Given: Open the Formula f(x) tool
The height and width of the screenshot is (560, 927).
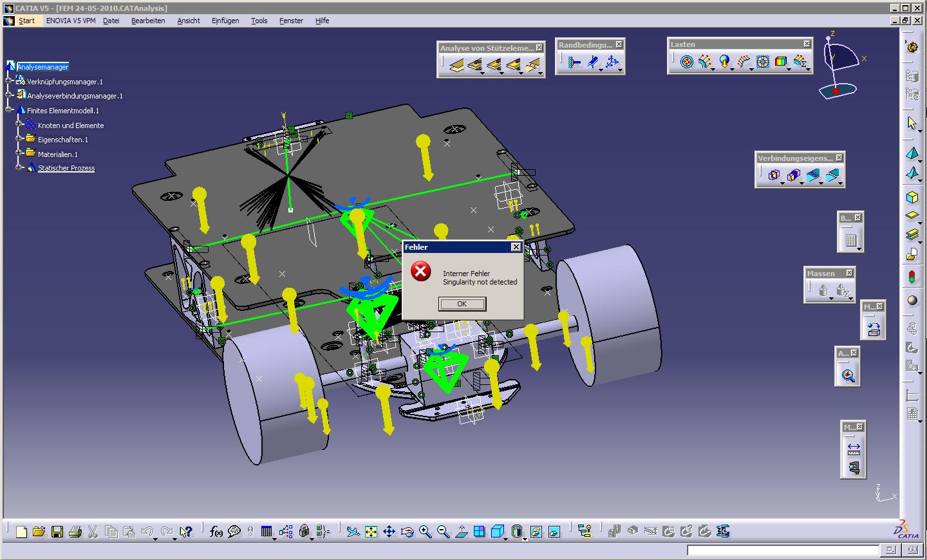Looking at the screenshot, I should [x=216, y=532].
